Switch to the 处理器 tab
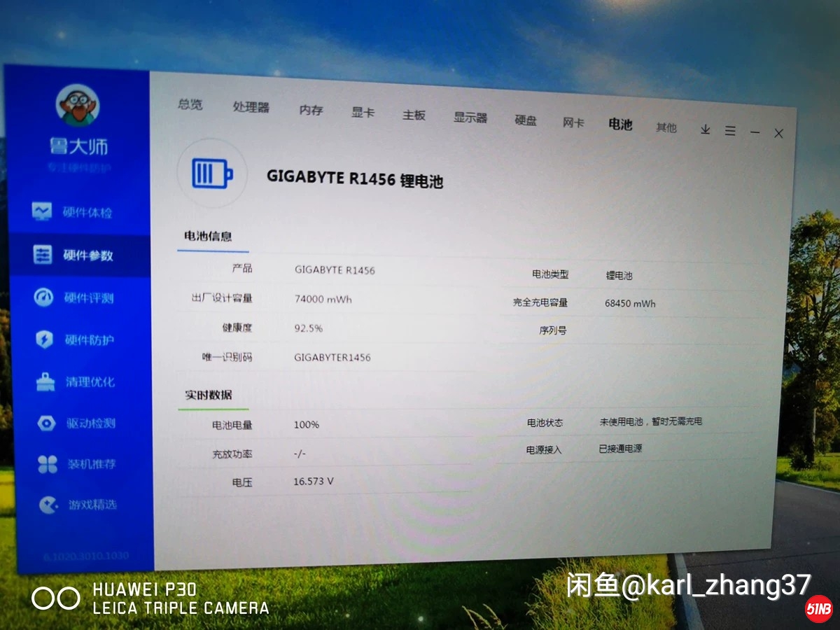Screen dimensions: 840x630 [251, 107]
